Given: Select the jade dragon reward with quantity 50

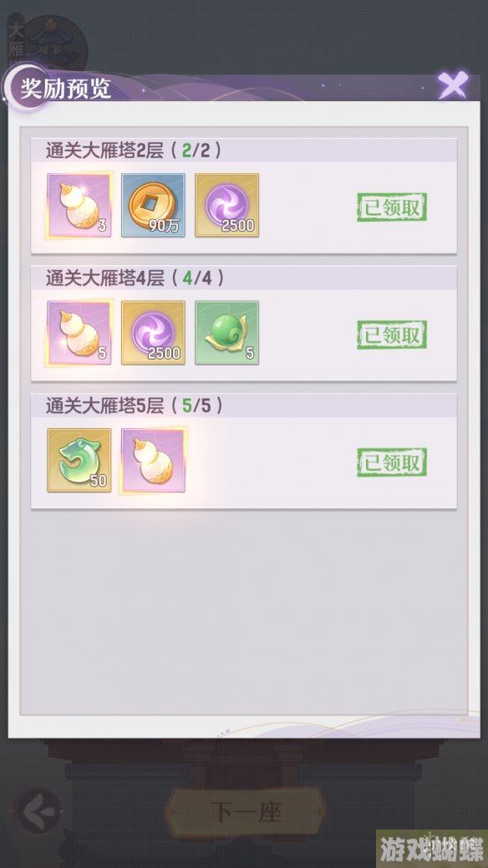Looking at the screenshot, I should (x=79, y=460).
